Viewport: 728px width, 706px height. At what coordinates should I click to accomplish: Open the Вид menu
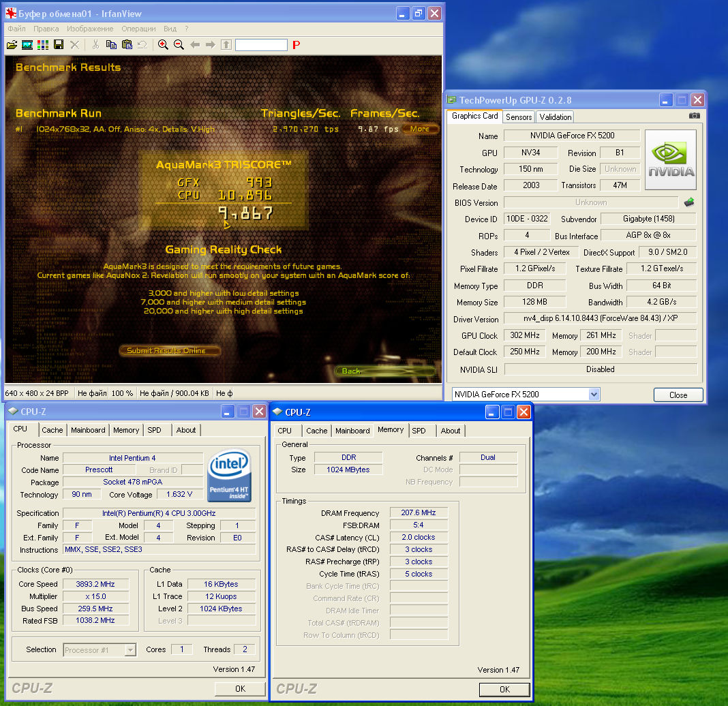170,29
